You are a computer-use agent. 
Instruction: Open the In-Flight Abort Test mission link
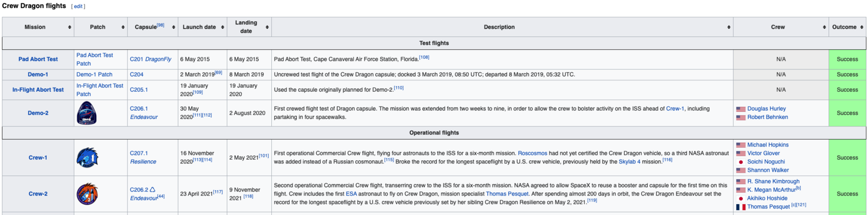click(x=38, y=90)
